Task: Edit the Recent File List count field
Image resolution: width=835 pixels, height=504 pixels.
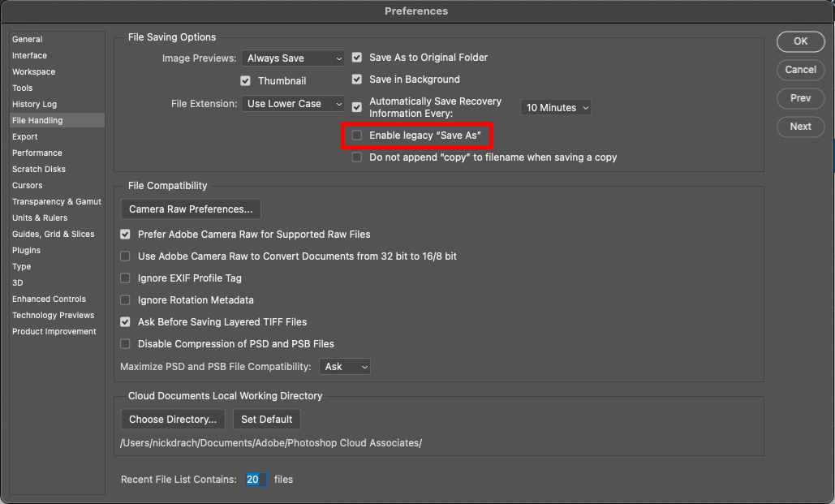Action: point(255,479)
